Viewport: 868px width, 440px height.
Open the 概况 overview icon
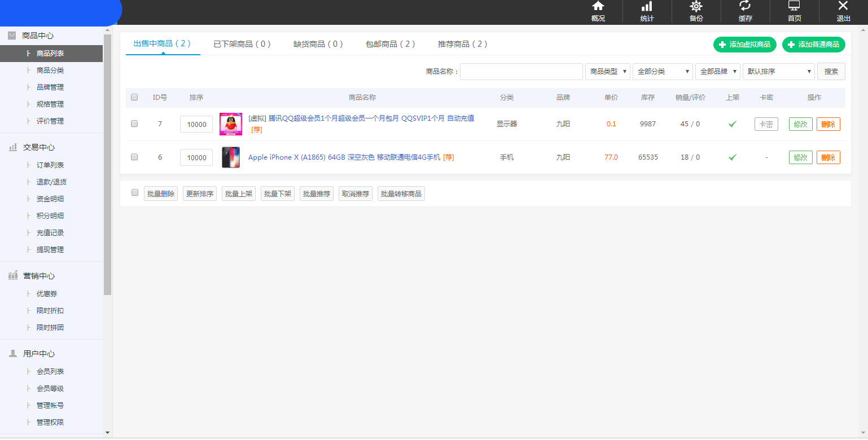(598, 10)
